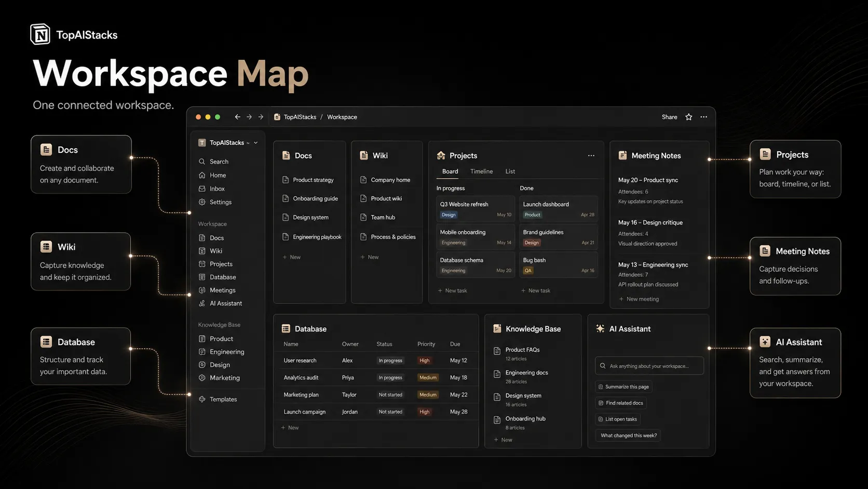Click the Share button in the toolbar
This screenshot has height=489, width=868.
pyautogui.click(x=669, y=117)
